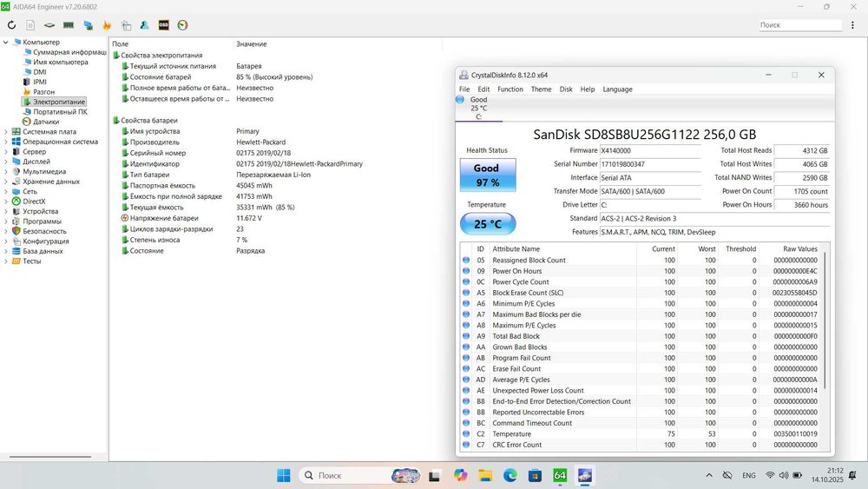
Task: Collapse the Компьютер tree node
Action: pos(5,42)
